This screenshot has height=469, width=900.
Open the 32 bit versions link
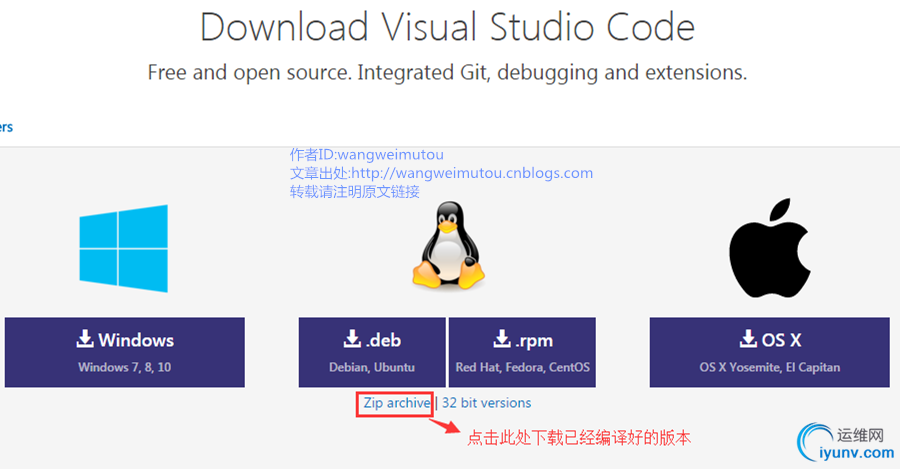point(487,403)
